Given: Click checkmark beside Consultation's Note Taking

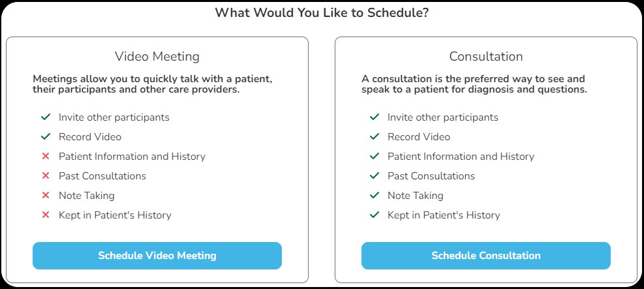Looking at the screenshot, I should [x=375, y=196].
